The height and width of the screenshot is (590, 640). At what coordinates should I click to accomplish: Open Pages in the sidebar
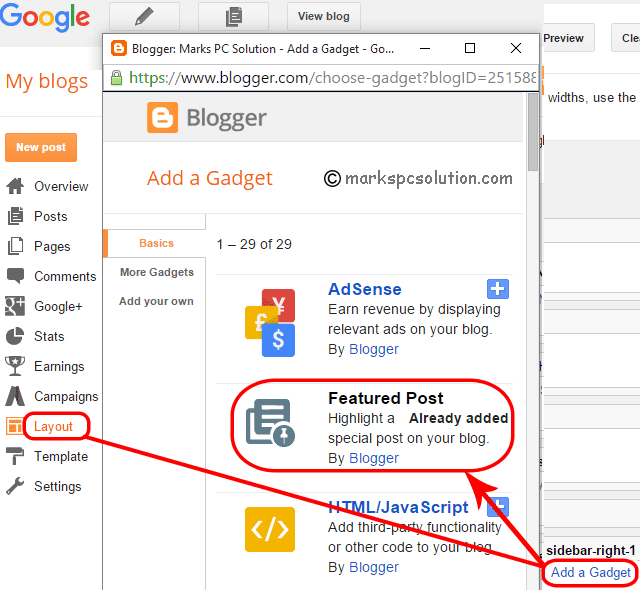(x=52, y=246)
